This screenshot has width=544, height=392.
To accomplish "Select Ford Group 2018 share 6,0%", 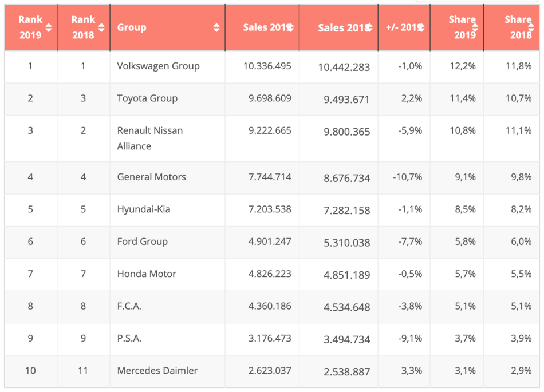I will (521, 241).
